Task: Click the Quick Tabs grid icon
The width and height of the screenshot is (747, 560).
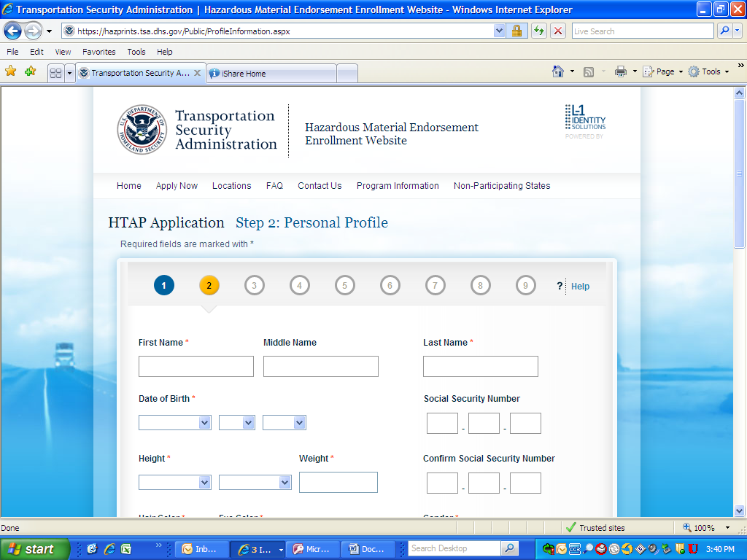Action: point(55,73)
